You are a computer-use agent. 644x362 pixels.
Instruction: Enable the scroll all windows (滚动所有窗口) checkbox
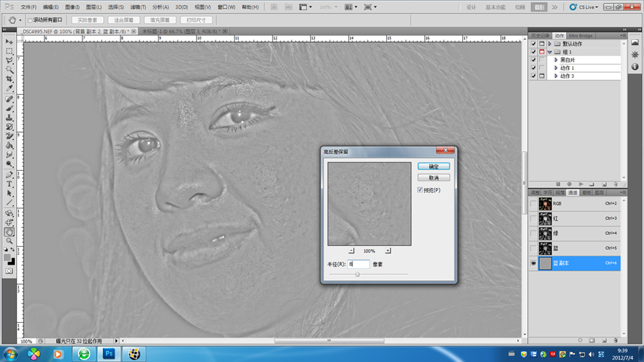click(30, 20)
